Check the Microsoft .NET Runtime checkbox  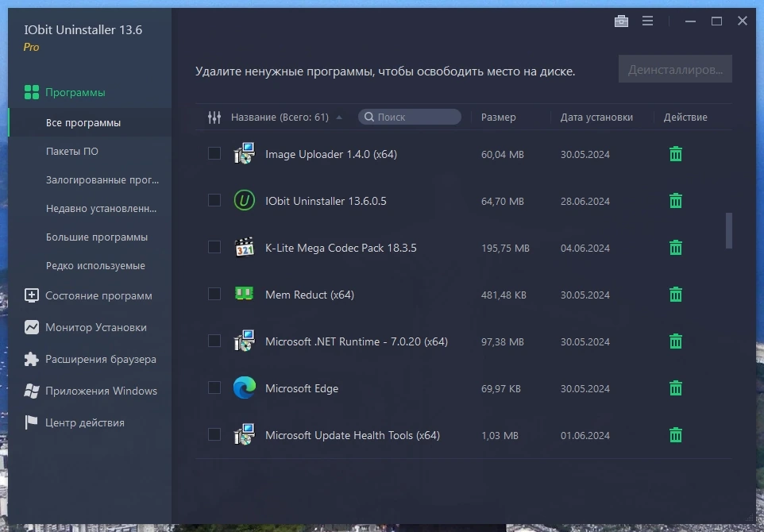pos(214,341)
